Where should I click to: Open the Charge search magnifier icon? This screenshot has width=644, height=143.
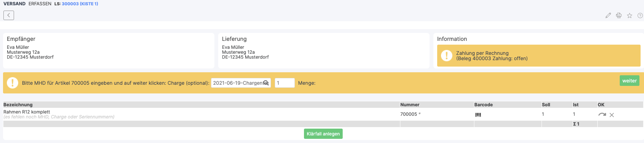266,83
